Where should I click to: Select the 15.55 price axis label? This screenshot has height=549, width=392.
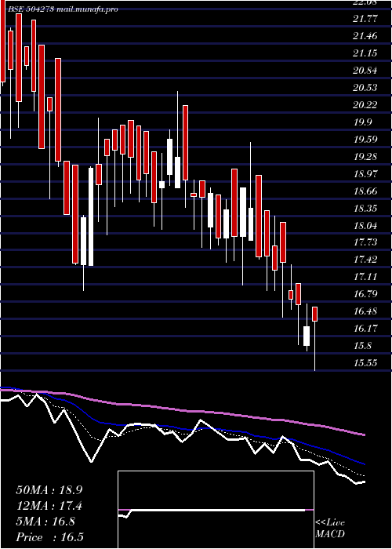(365, 363)
